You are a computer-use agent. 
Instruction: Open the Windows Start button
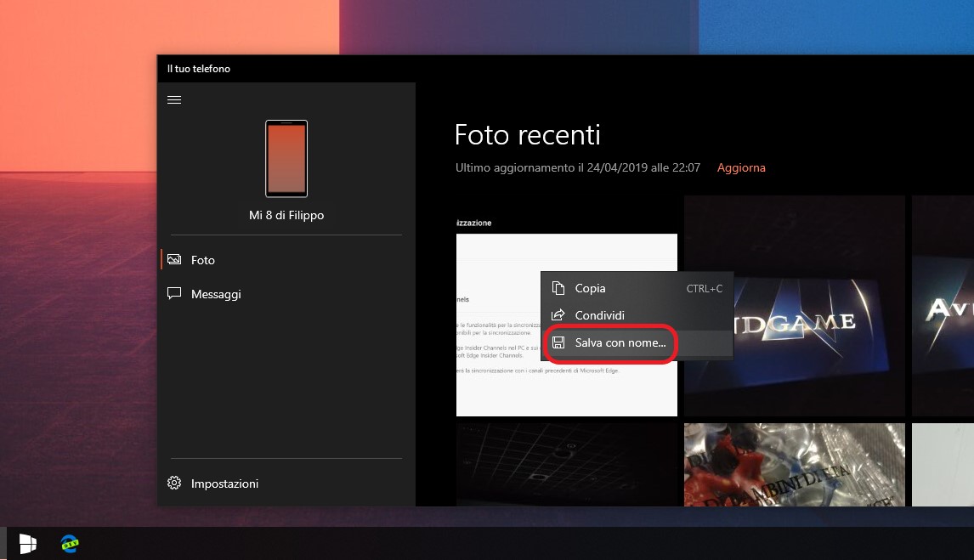click(27, 544)
